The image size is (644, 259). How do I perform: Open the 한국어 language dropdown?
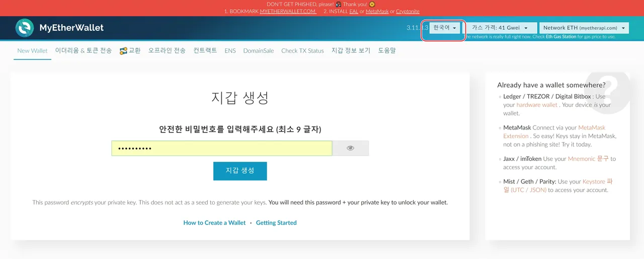(445, 28)
